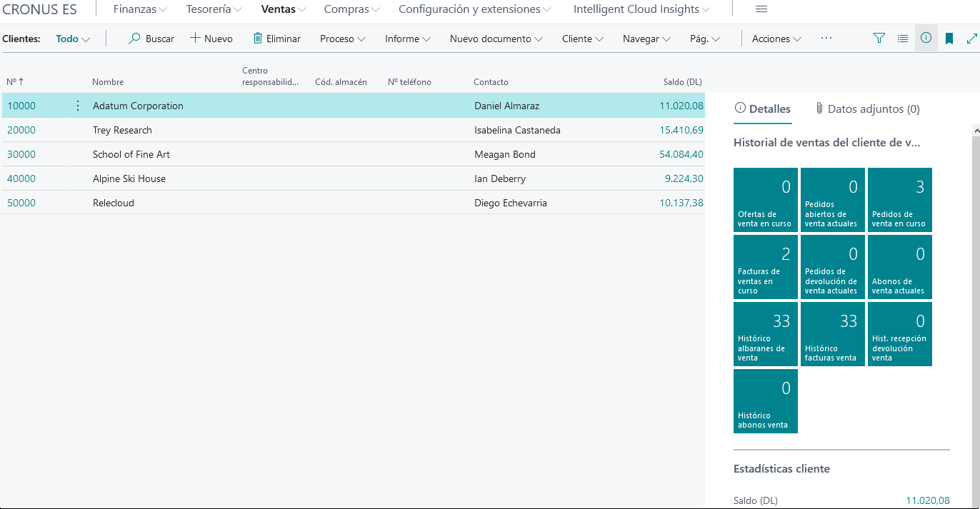This screenshot has width=980, height=509.
Task: Sort by the Contacto column header
Action: coord(491,82)
